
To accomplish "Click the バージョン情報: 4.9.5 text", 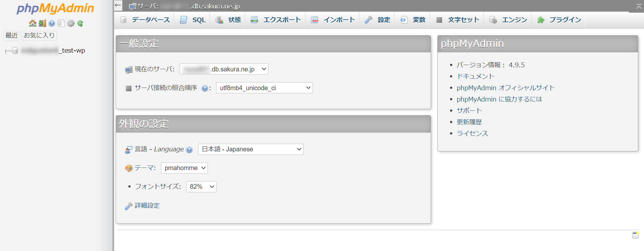I will point(491,65).
